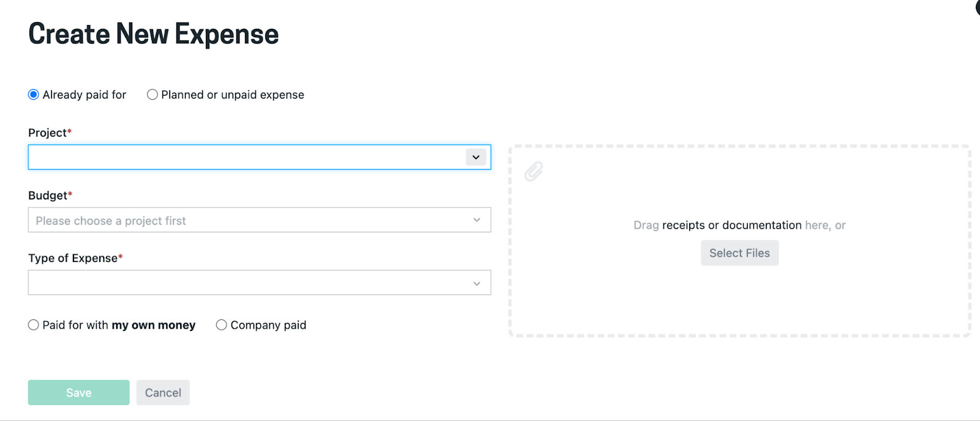980x421 pixels.
Task: Click the Save button
Action: 78,393
